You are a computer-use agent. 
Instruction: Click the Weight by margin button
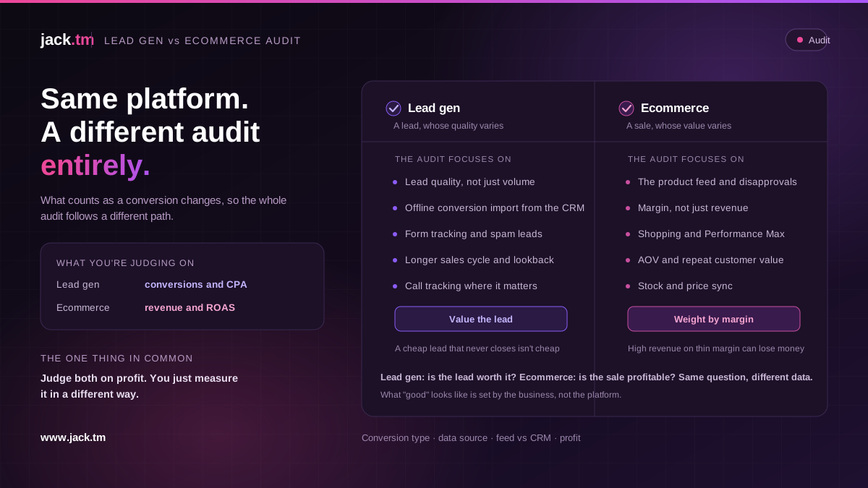[714, 319]
